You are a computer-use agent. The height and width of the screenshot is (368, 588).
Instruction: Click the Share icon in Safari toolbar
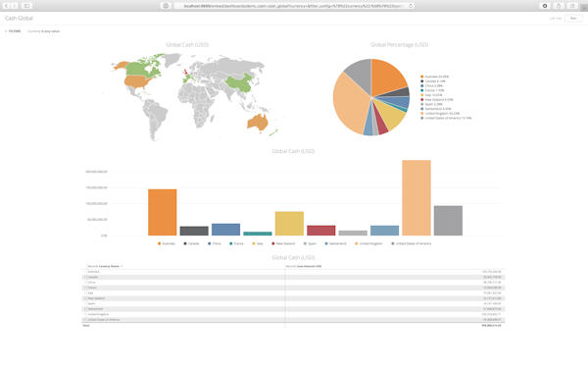click(x=559, y=6)
